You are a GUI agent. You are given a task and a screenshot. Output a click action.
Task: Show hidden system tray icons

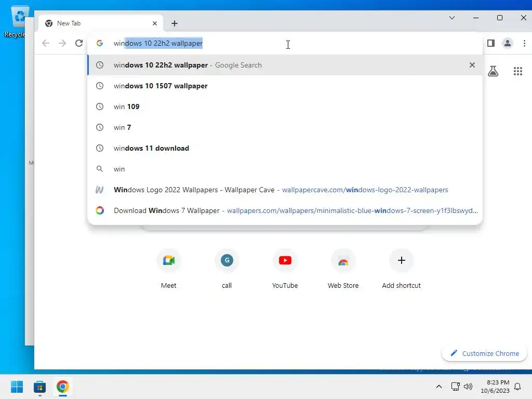(438, 387)
